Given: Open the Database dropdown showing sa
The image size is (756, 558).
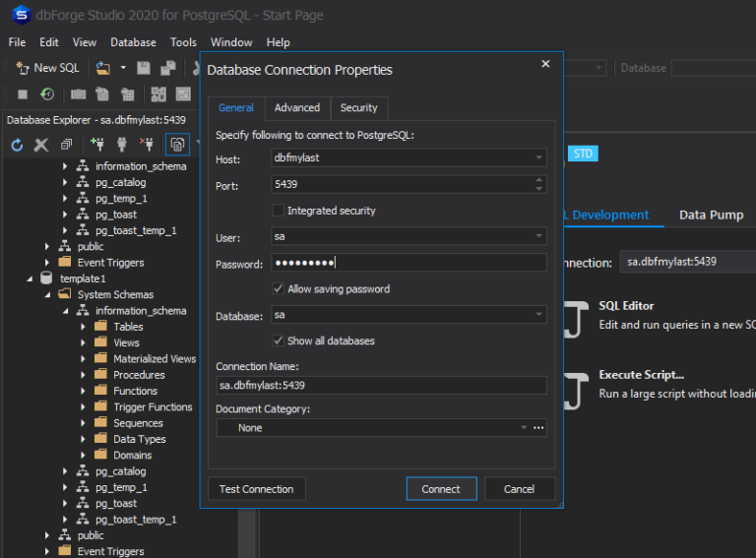Looking at the screenshot, I should [x=538, y=315].
